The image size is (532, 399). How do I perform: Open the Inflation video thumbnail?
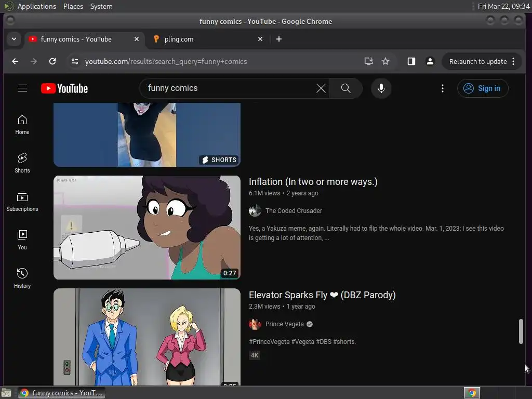(147, 228)
